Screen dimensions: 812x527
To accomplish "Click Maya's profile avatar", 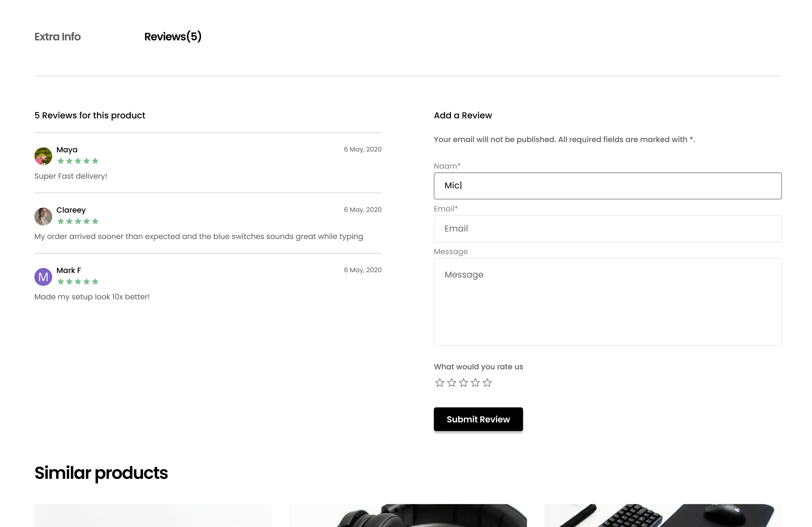I will [43, 156].
